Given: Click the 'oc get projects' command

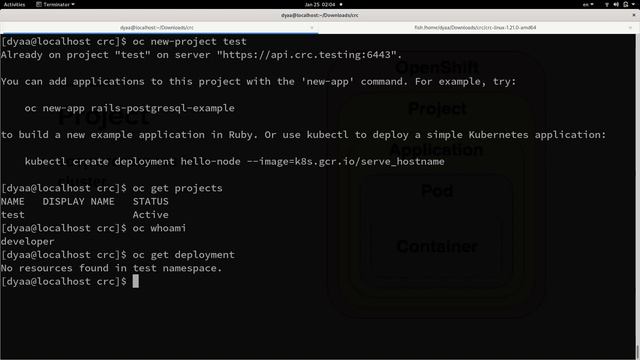Looking at the screenshot, I should click(177, 188).
